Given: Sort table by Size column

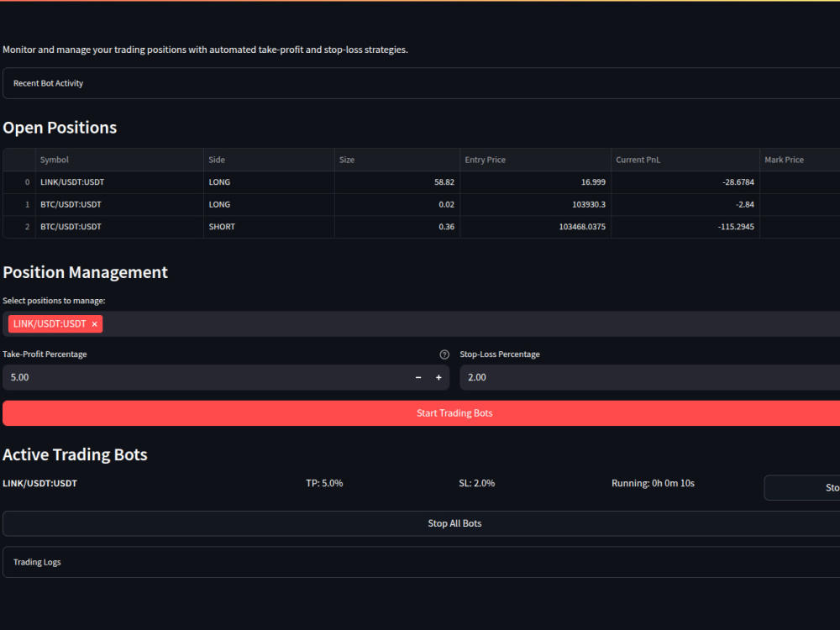Looking at the screenshot, I should (x=397, y=160).
